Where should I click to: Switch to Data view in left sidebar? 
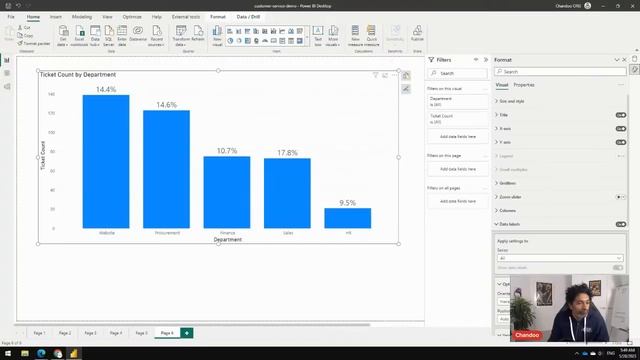click(x=7, y=73)
